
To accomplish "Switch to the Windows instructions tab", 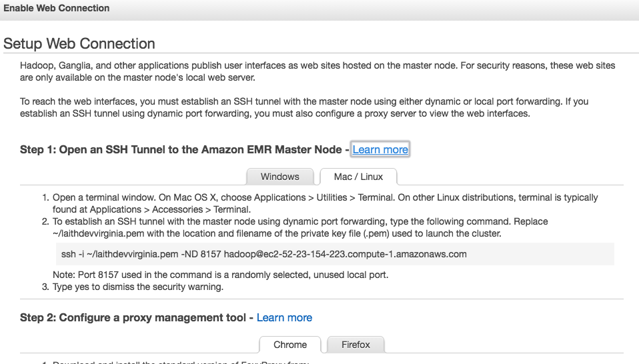I will pyautogui.click(x=279, y=177).
